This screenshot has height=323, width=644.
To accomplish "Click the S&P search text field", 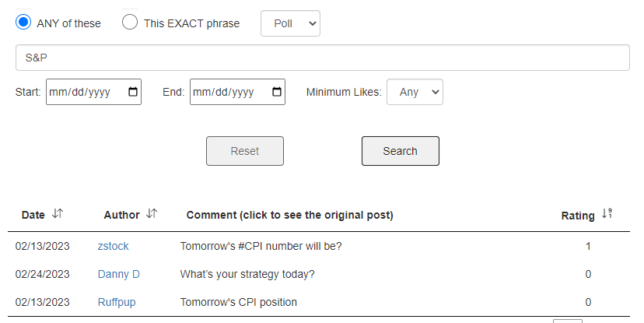I will [x=322, y=58].
